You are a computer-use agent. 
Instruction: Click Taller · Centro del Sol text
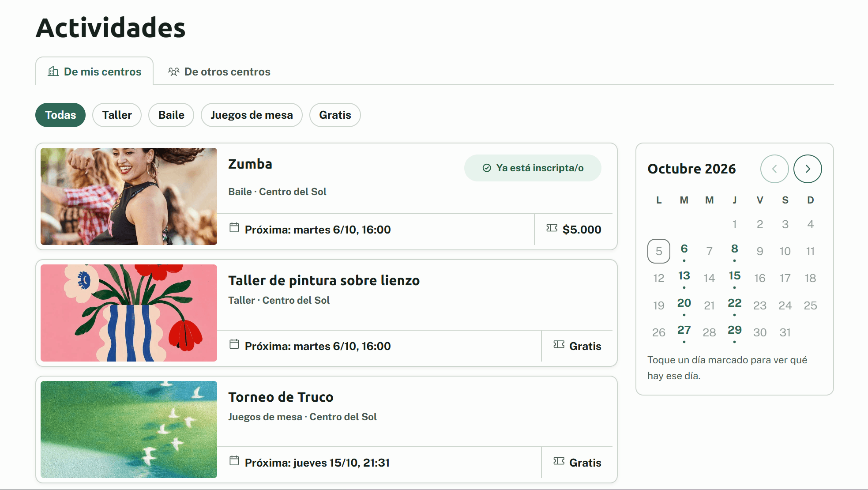[279, 300]
